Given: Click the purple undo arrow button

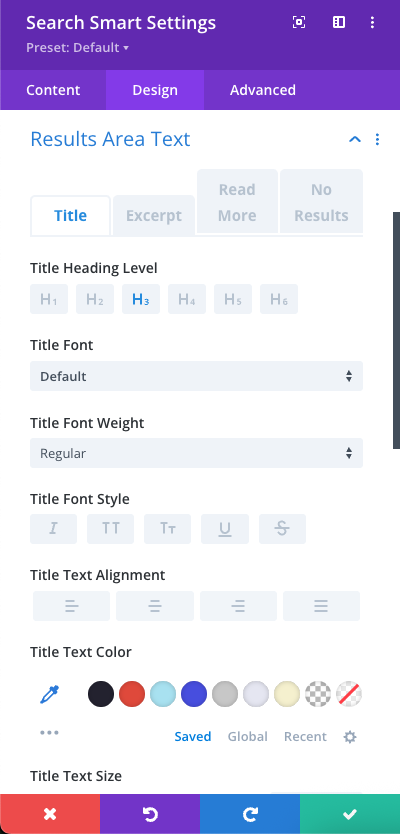Looking at the screenshot, I should coord(150,814).
